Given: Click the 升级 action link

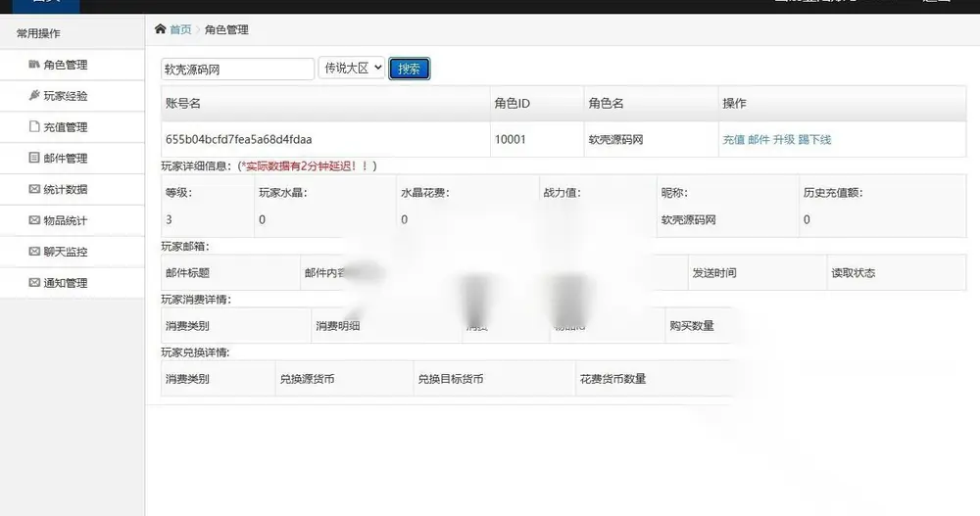Looking at the screenshot, I should pos(783,139).
